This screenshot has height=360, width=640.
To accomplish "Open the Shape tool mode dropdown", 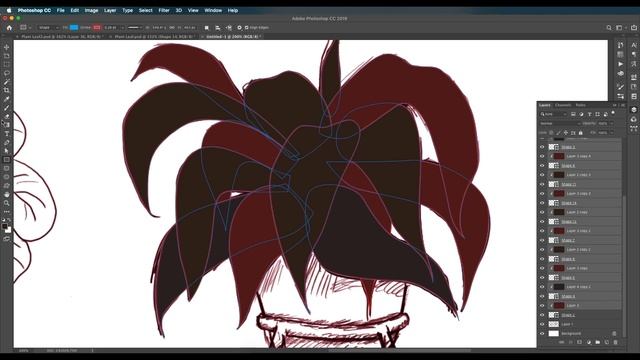I will (x=49, y=28).
